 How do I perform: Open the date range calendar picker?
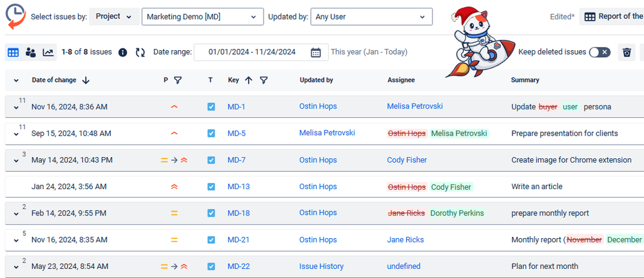point(315,53)
